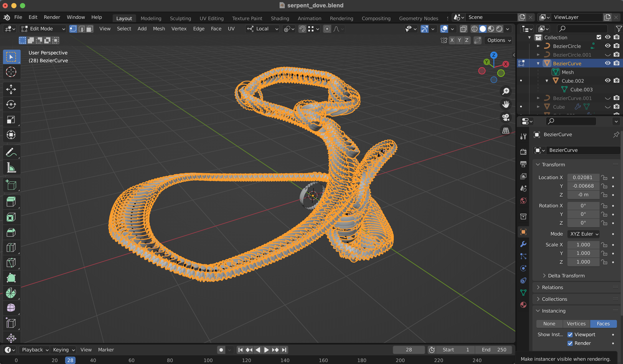Open the transform orientation dropdown set to Local
The image size is (623, 364).
pos(262,29)
